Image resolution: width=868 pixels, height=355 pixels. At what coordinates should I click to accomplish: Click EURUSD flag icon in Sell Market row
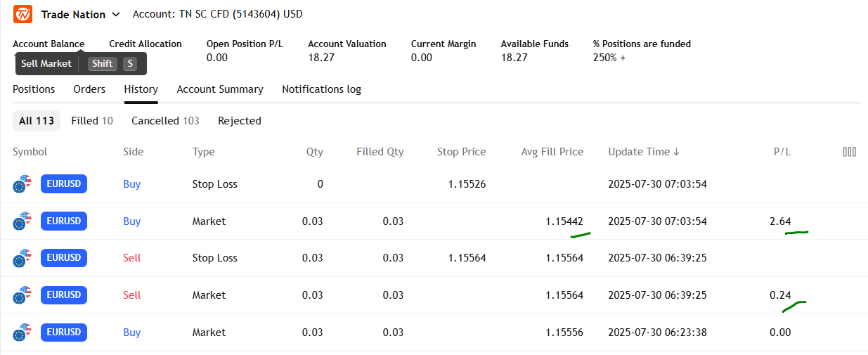(22, 295)
